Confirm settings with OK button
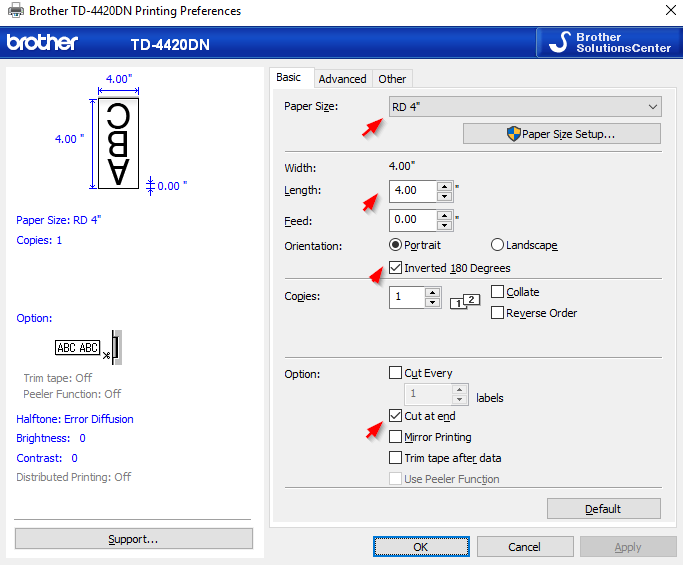Image resolution: width=683 pixels, height=565 pixels. [x=421, y=547]
